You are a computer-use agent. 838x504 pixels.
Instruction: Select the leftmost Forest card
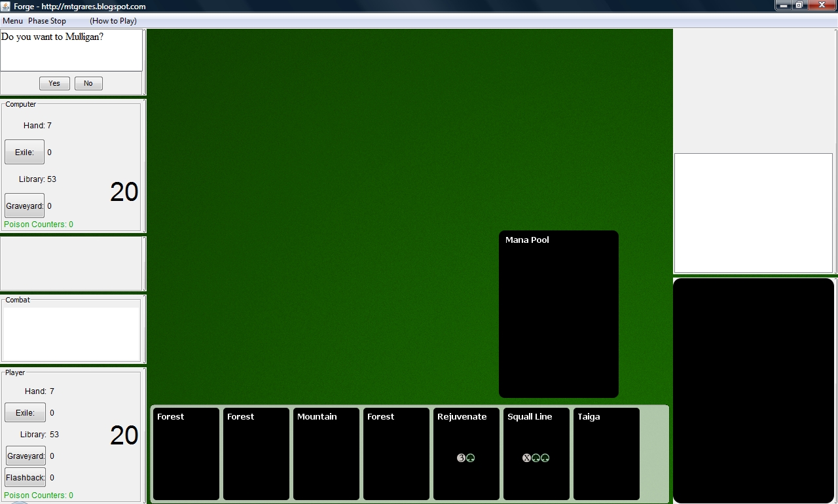coord(186,454)
